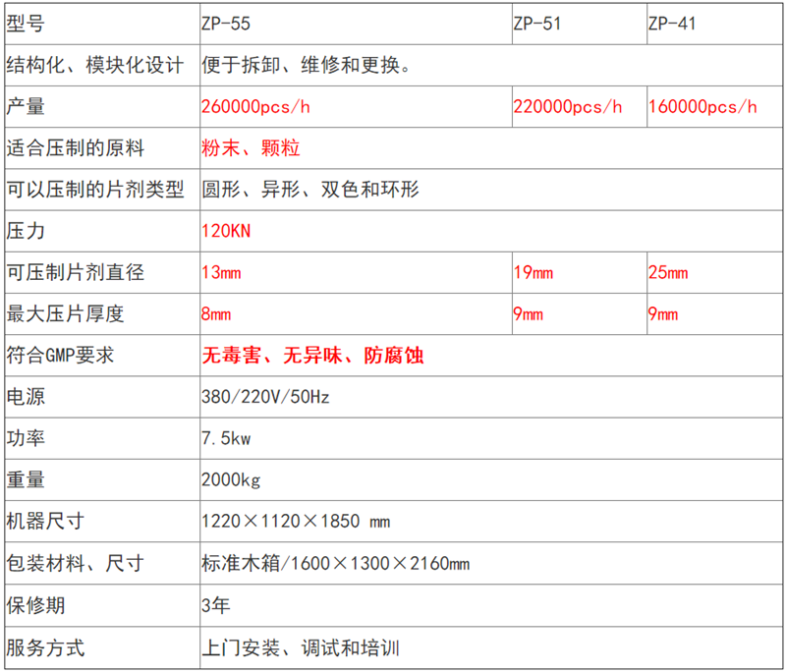Click the 1220×1120×1850 mm machine size cell
786x672 pixels.
tap(296, 522)
